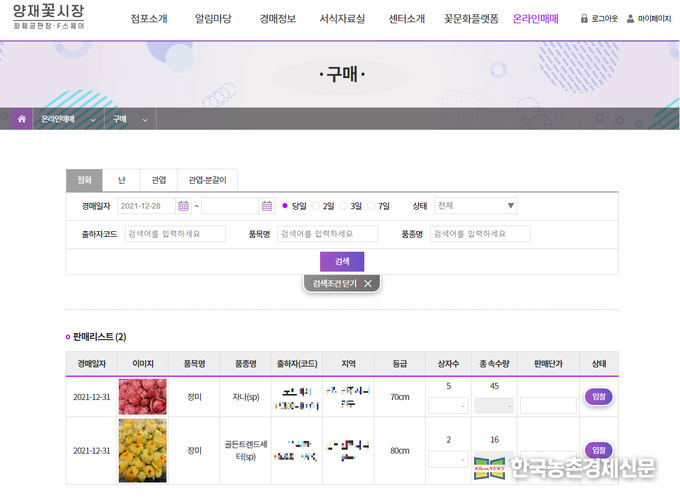Screen dimensions: 680x504
Task: Click the 80cm grade cell
Action: (400, 451)
